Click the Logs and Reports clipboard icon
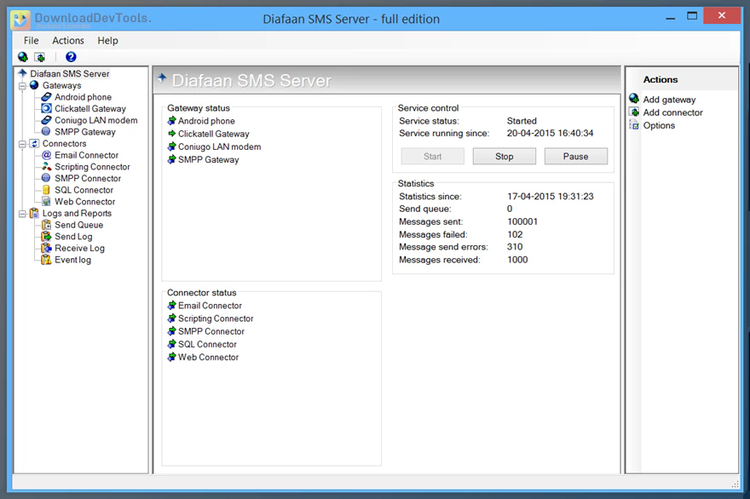 coord(34,213)
